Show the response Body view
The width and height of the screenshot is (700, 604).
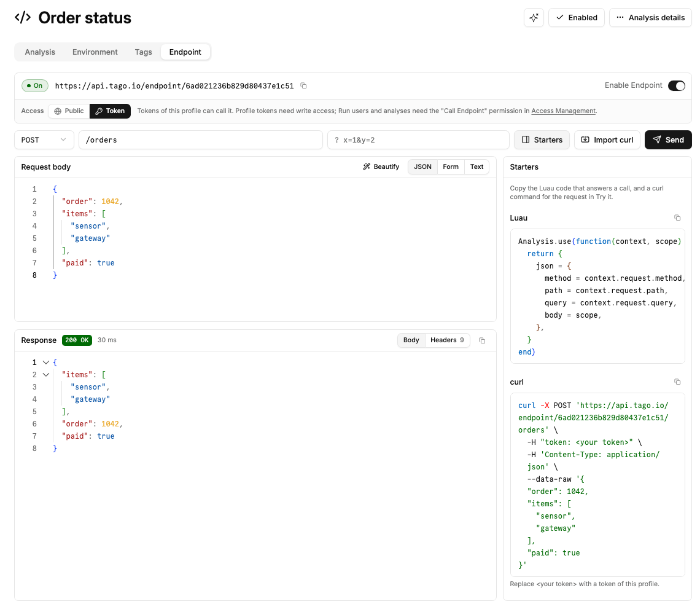[411, 340]
